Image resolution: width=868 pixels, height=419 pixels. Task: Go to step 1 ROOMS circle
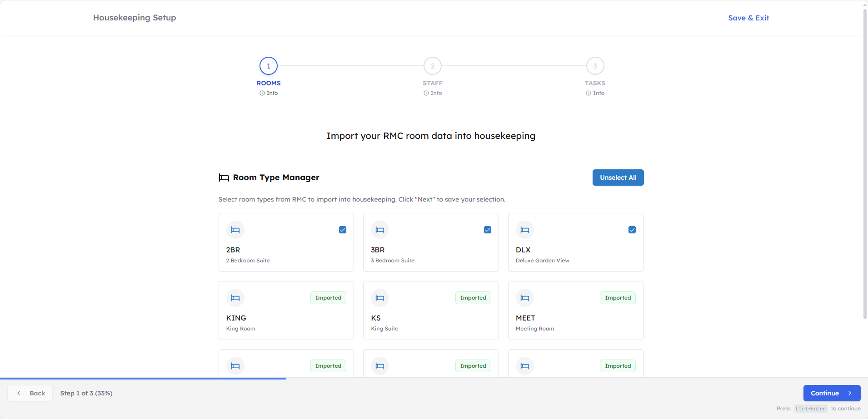pyautogui.click(x=269, y=66)
